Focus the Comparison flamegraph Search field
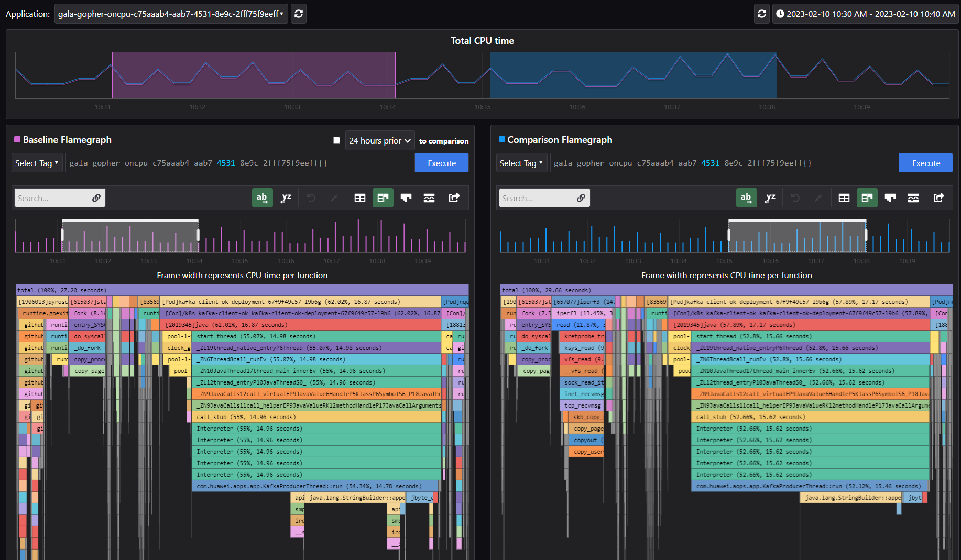The width and height of the screenshot is (961, 560). tap(535, 198)
